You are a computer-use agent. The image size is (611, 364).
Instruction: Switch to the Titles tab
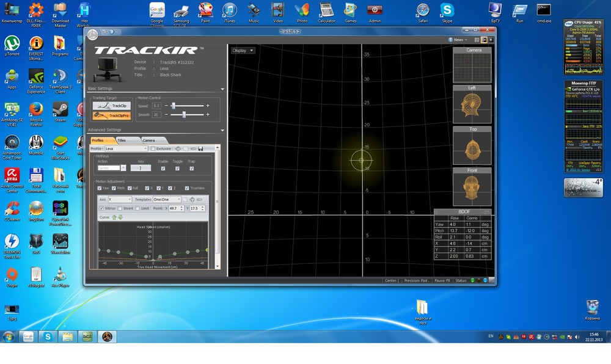point(128,140)
